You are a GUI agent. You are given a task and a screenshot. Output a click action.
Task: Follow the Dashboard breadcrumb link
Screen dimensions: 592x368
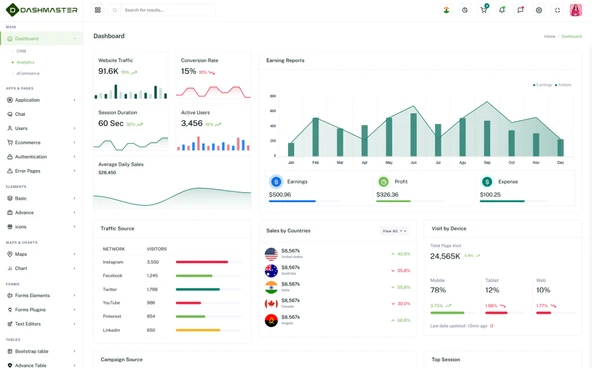[x=572, y=37]
